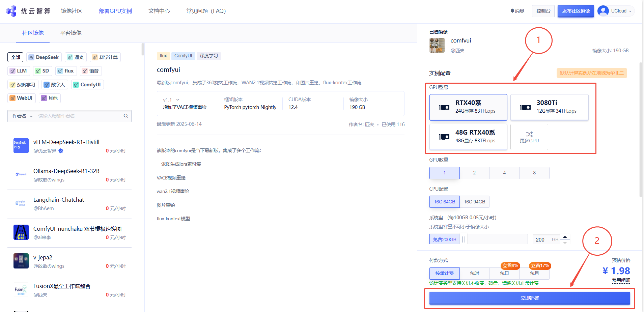This screenshot has height=312, width=644.
Task: Filter by LLM tag
Action: tap(19, 71)
